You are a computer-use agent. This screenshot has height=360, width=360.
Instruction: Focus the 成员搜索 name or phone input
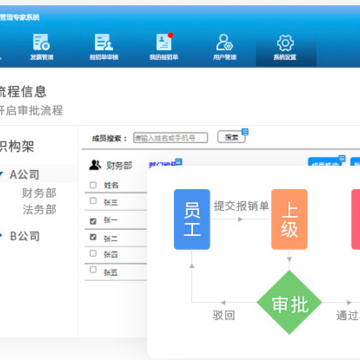pos(170,138)
